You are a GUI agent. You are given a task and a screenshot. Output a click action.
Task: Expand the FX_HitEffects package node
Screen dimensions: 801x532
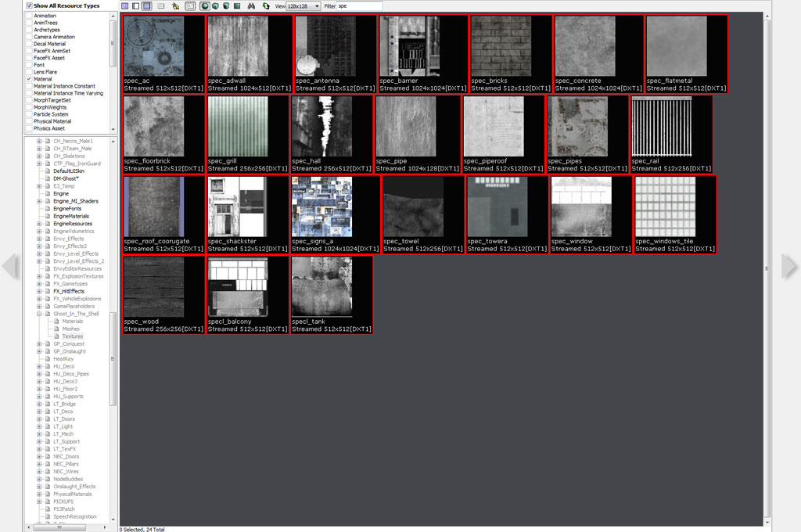[39, 291]
